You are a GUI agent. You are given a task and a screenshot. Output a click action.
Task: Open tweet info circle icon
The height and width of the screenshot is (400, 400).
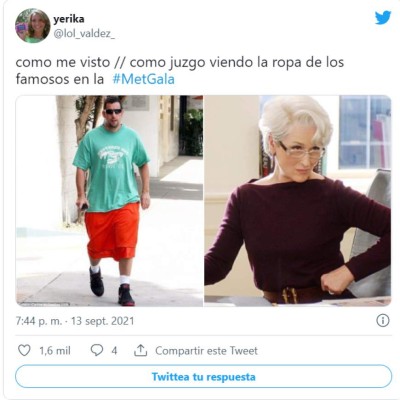click(383, 321)
